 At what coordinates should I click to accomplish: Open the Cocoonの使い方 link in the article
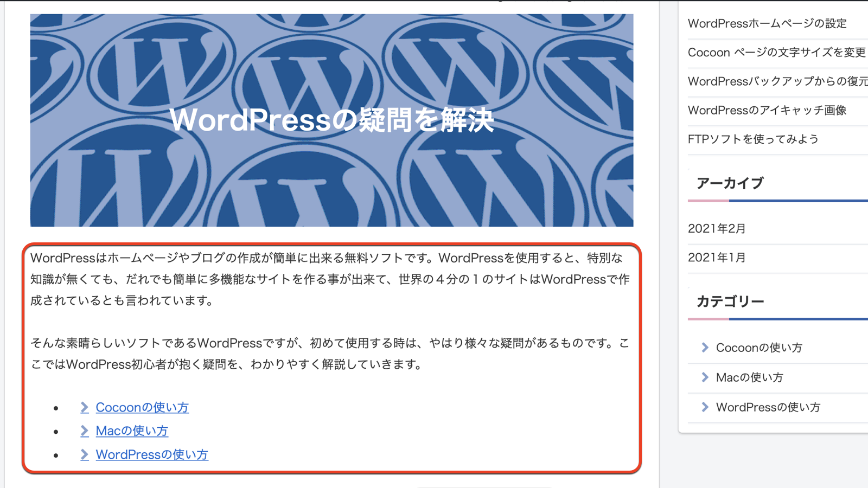[142, 407]
